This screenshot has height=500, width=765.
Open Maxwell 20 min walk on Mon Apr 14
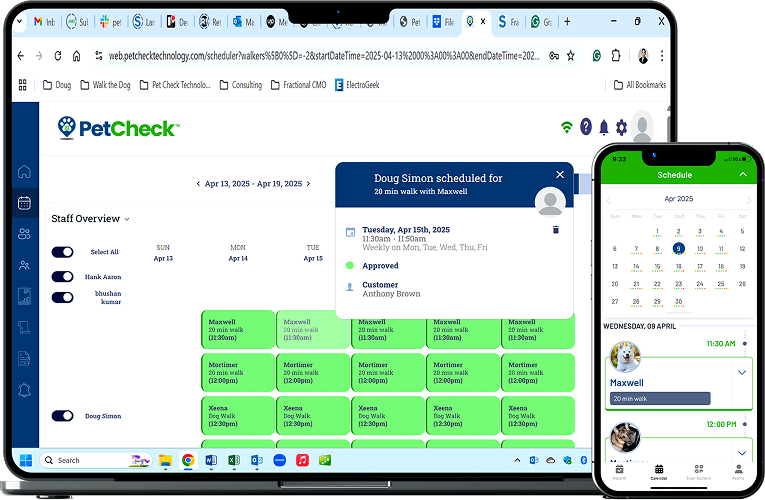(x=238, y=330)
